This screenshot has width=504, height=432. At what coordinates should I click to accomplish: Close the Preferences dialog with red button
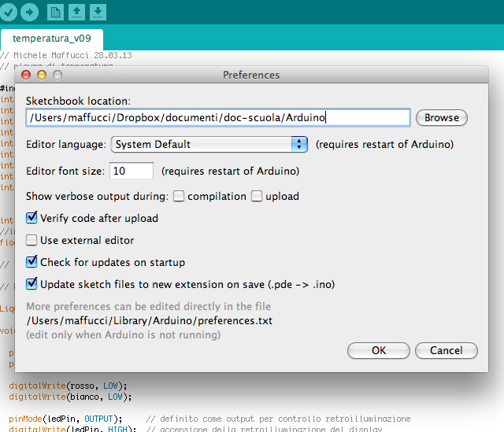26,76
